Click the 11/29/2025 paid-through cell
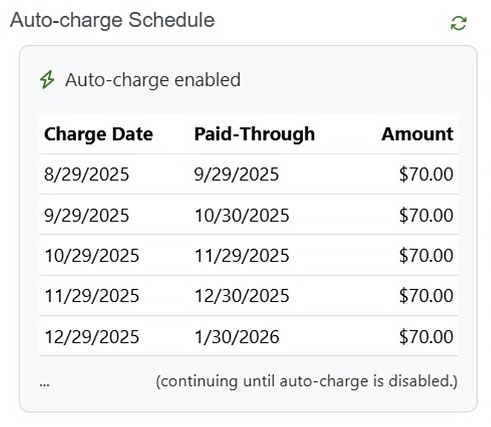491x427 pixels. [242, 256]
